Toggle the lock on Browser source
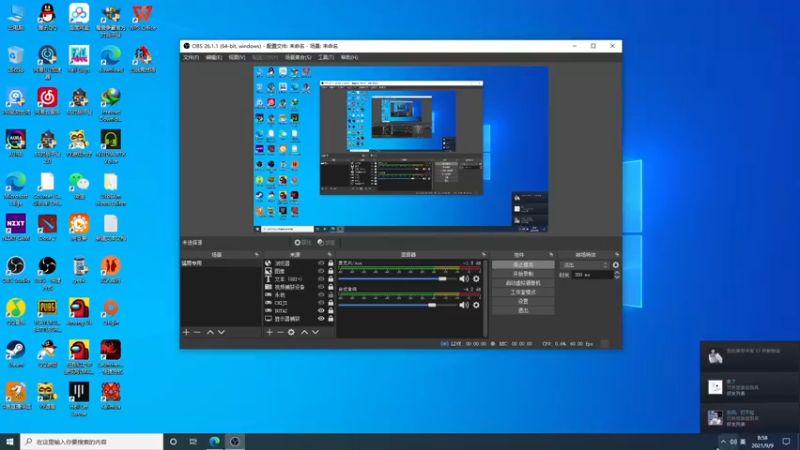 [331, 263]
